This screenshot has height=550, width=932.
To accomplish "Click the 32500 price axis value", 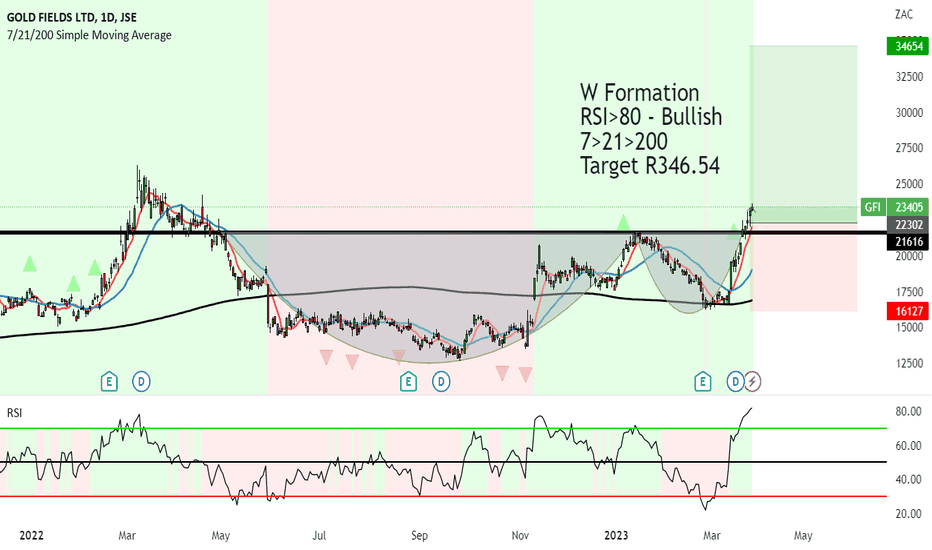I will 909,77.
